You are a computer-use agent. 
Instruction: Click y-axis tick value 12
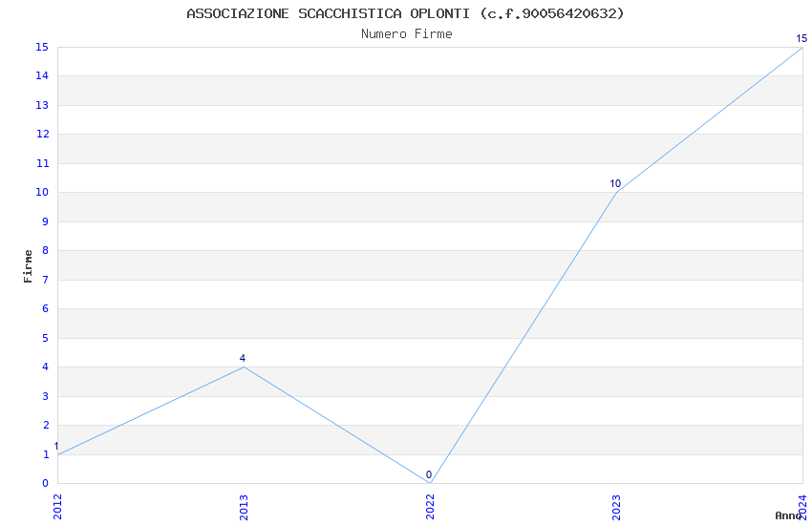coord(42,134)
